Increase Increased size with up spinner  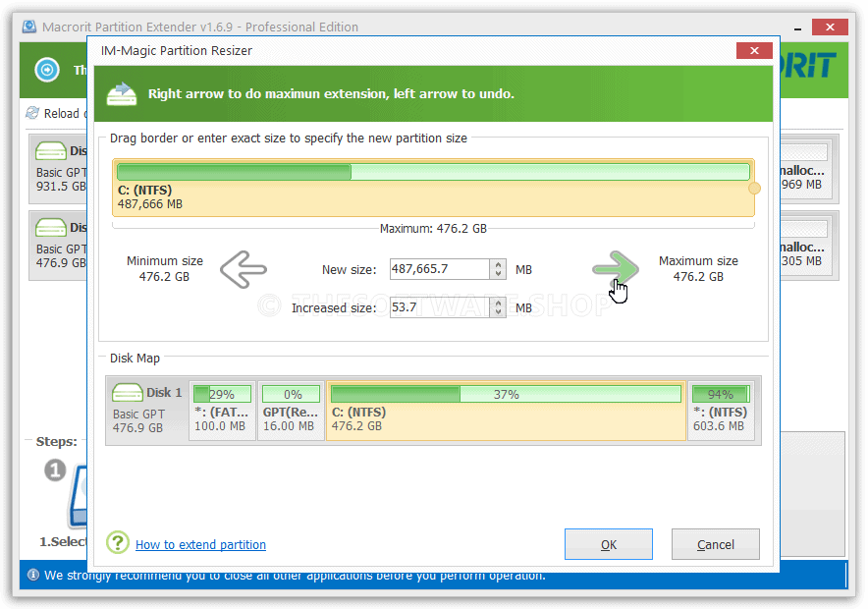click(x=498, y=303)
